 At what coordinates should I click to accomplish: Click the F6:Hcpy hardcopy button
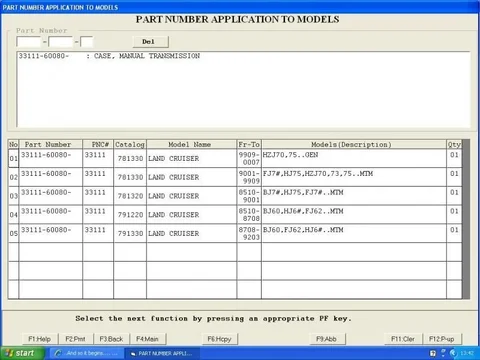(x=219, y=339)
